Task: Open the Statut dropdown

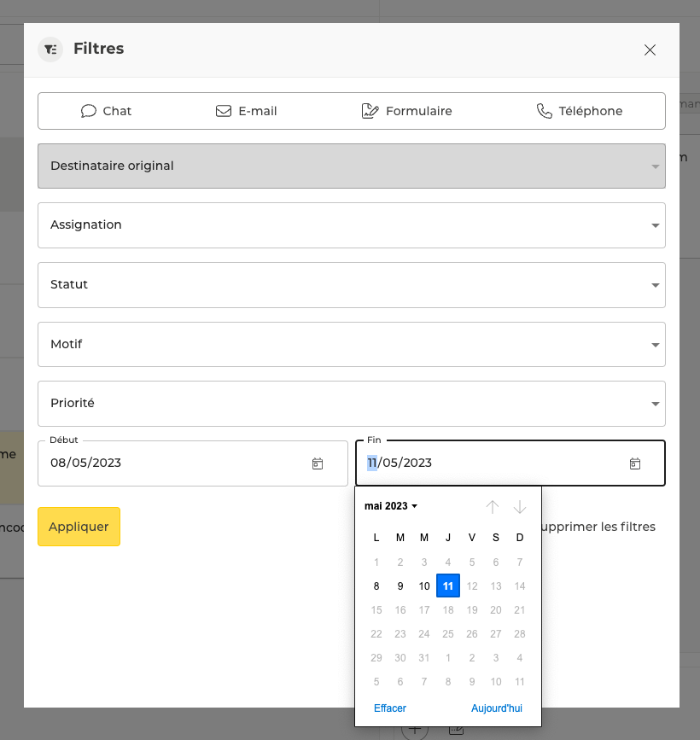Action: click(x=351, y=285)
